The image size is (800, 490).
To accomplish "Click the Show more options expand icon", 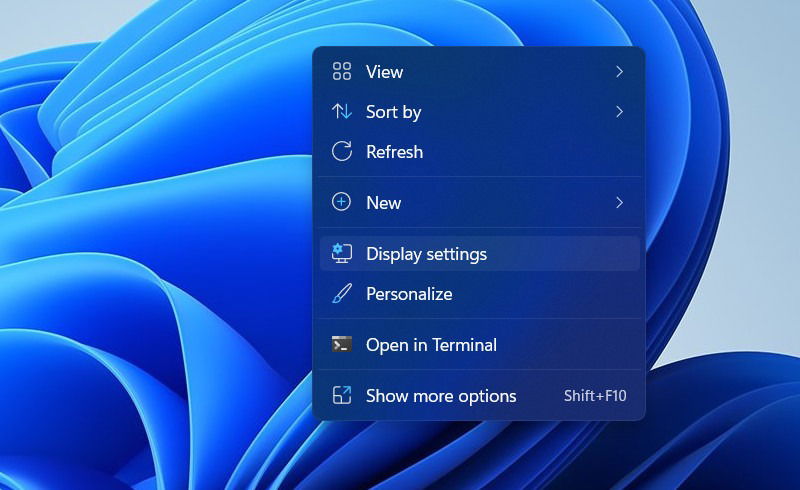I will tap(341, 395).
